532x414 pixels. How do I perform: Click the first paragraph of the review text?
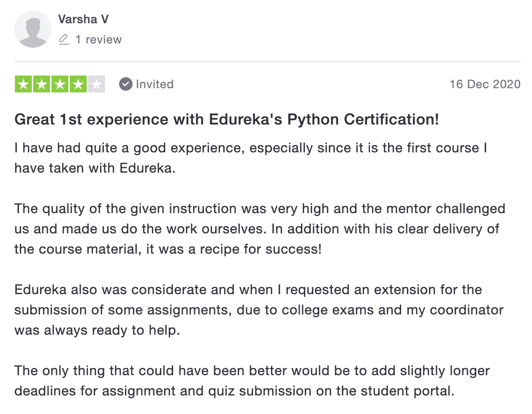pos(249,157)
